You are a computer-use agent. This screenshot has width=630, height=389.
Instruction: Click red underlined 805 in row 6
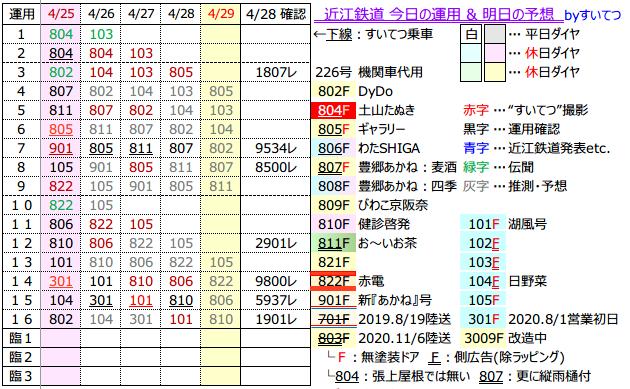tap(61, 129)
